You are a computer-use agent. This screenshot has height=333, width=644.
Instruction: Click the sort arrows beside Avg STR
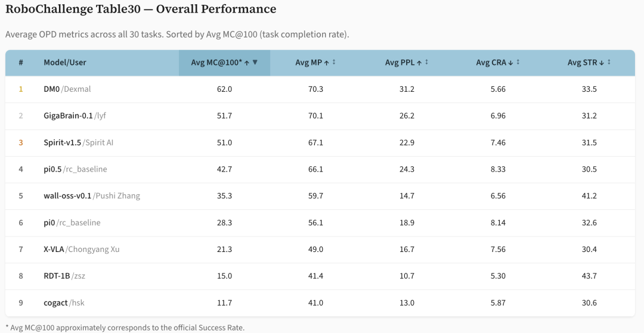(x=608, y=63)
